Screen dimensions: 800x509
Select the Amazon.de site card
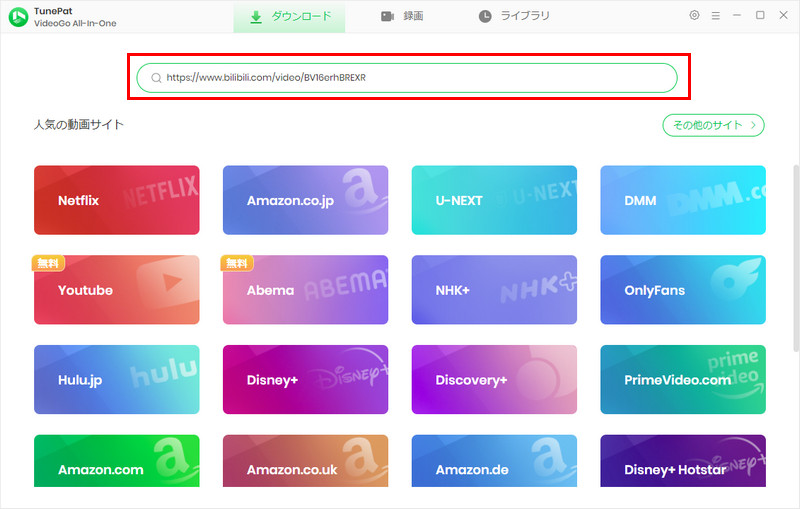pos(494,461)
